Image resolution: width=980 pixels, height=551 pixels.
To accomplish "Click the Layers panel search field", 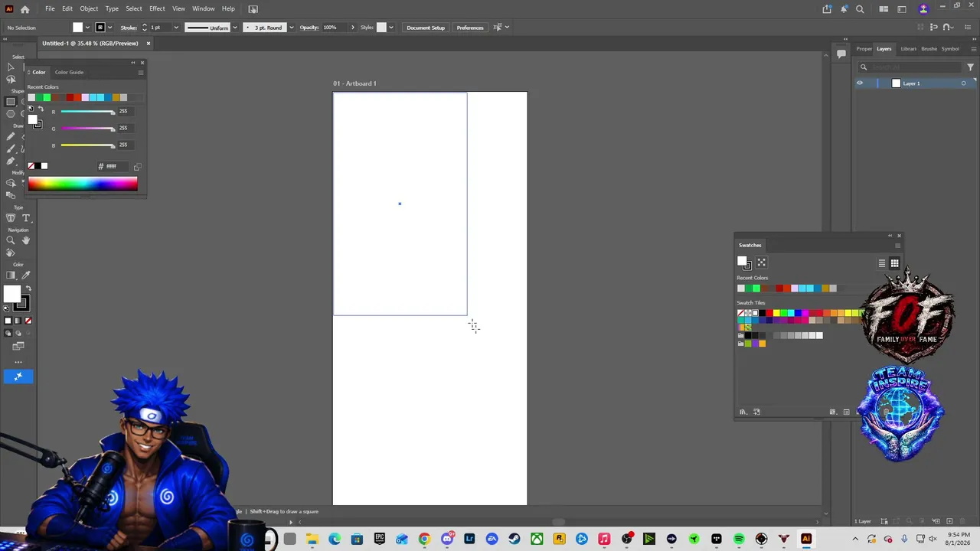I will [x=910, y=67].
